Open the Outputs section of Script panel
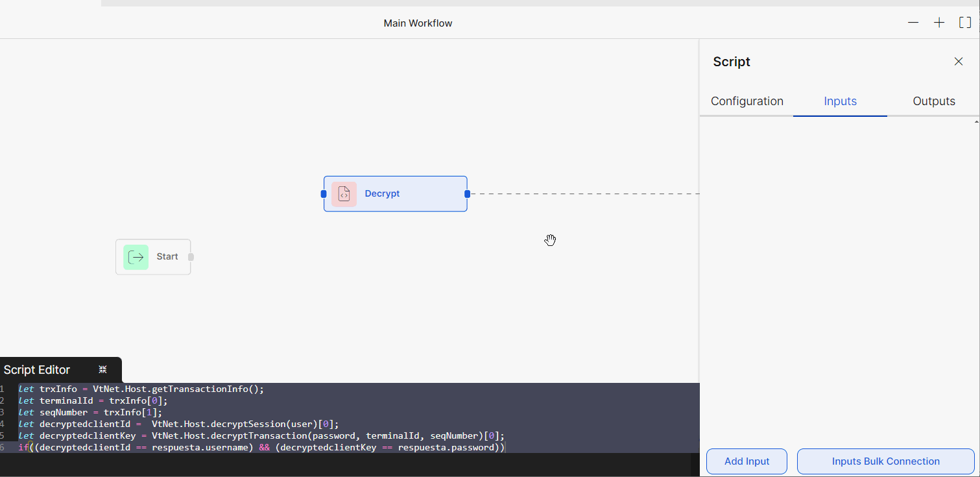 tap(933, 101)
